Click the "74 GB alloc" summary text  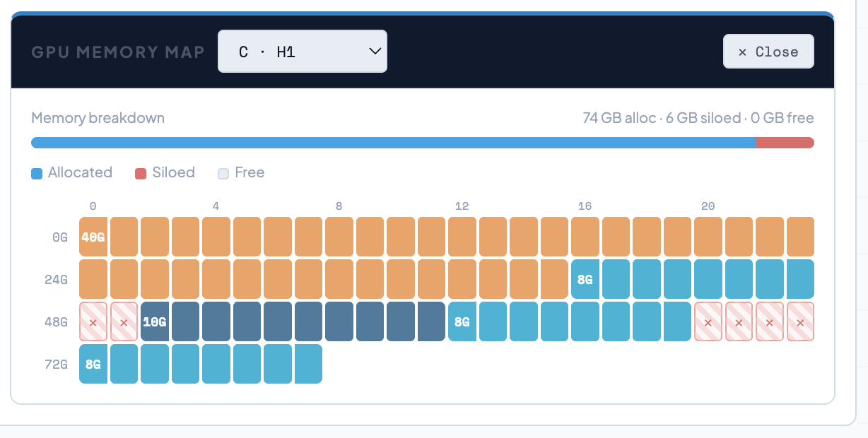pos(618,118)
